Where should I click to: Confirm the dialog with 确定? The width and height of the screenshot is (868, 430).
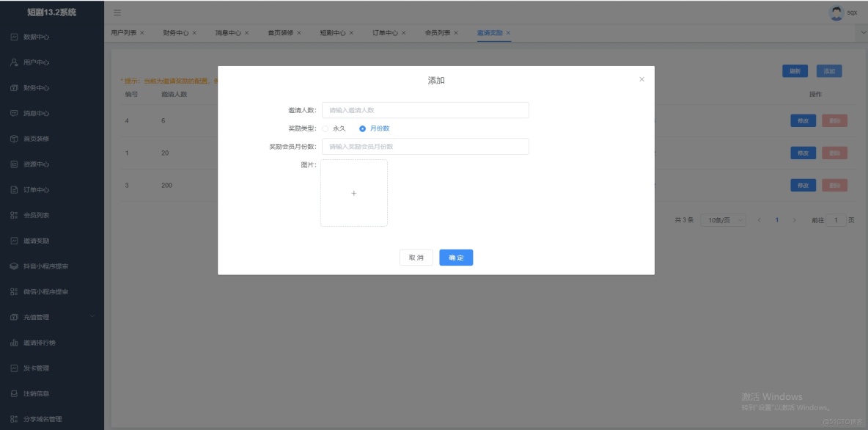[456, 257]
